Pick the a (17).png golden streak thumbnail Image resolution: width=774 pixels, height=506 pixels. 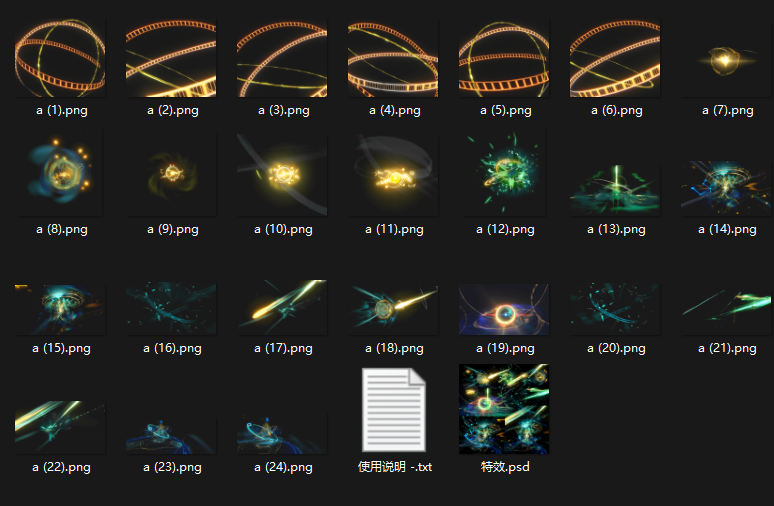pos(282,307)
